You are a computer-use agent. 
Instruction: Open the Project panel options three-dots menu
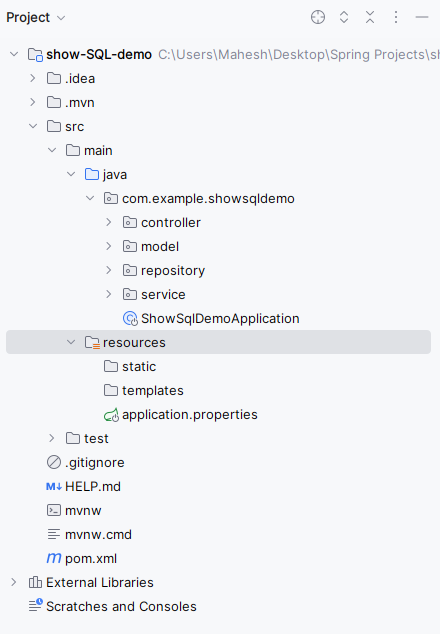coord(396,17)
